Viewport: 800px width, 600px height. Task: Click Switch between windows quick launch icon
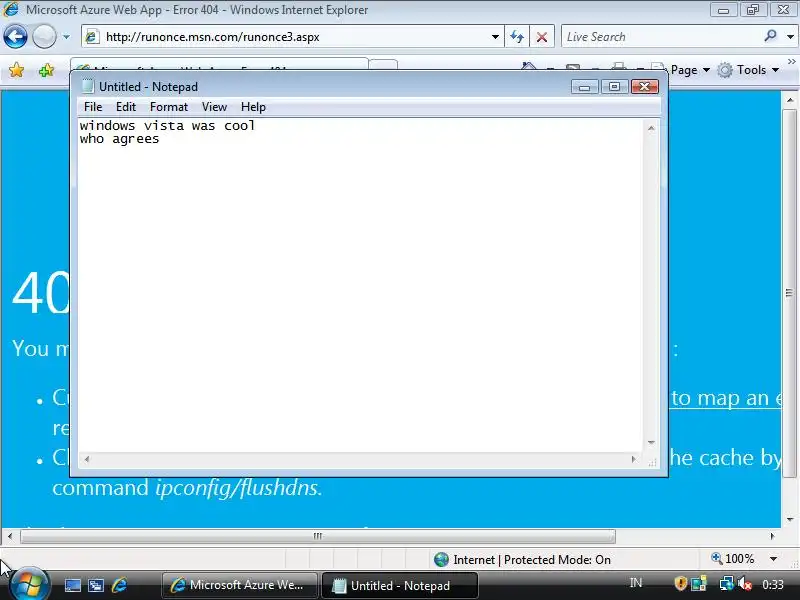pyautogui.click(x=96, y=585)
